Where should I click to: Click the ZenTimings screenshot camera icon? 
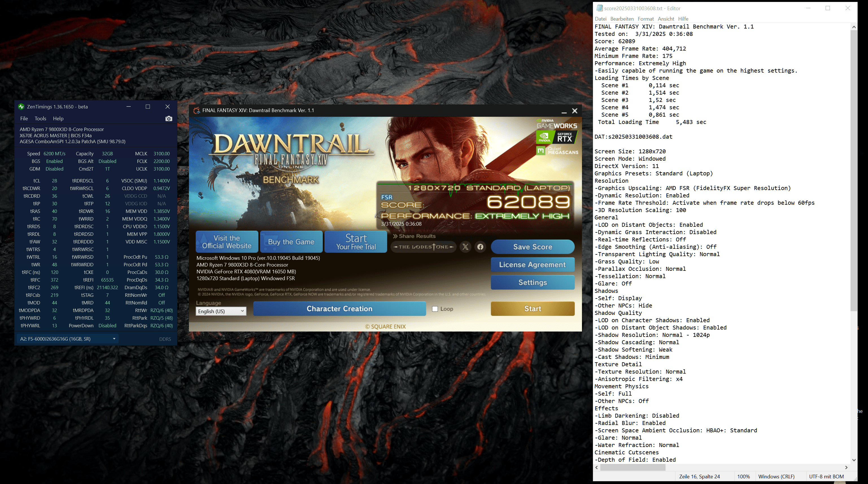(169, 119)
